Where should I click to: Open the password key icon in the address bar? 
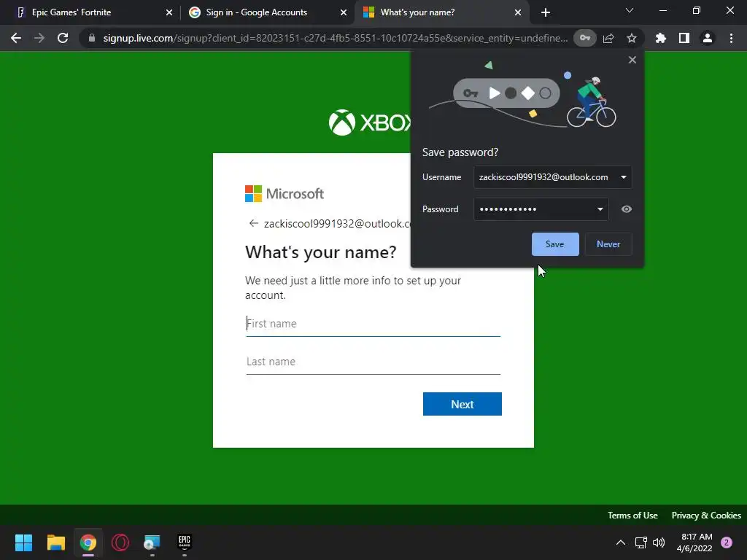pos(584,38)
